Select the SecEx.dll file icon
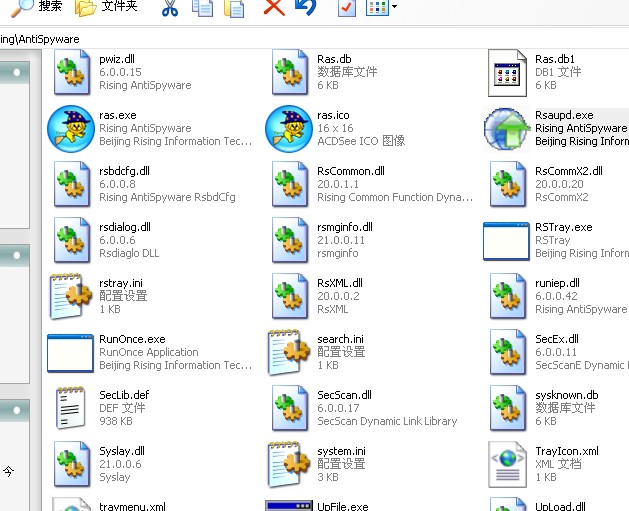Viewport: 629px width, 511px height. pos(507,352)
